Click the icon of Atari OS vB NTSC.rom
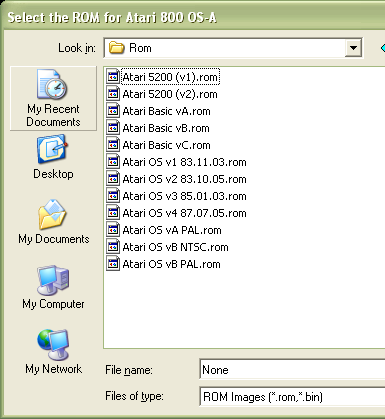385x419 pixels. point(113,247)
